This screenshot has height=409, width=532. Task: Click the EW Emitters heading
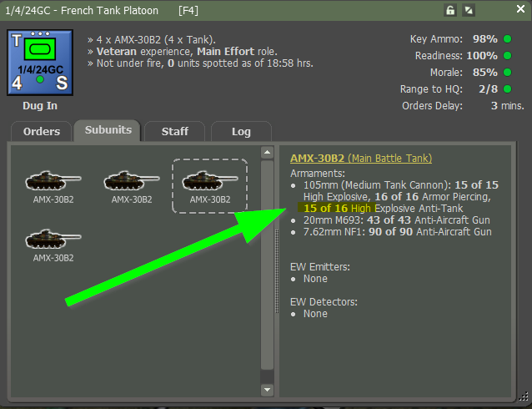tap(320, 266)
